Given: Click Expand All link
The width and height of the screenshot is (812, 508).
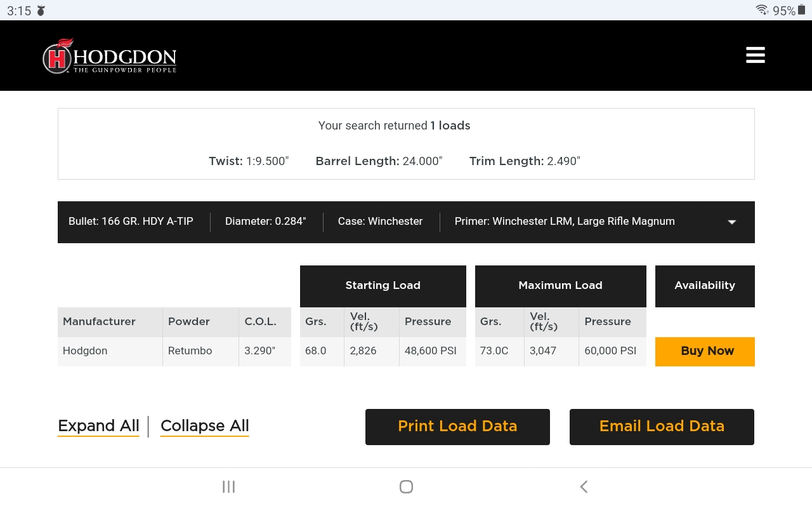Looking at the screenshot, I should pos(98,426).
